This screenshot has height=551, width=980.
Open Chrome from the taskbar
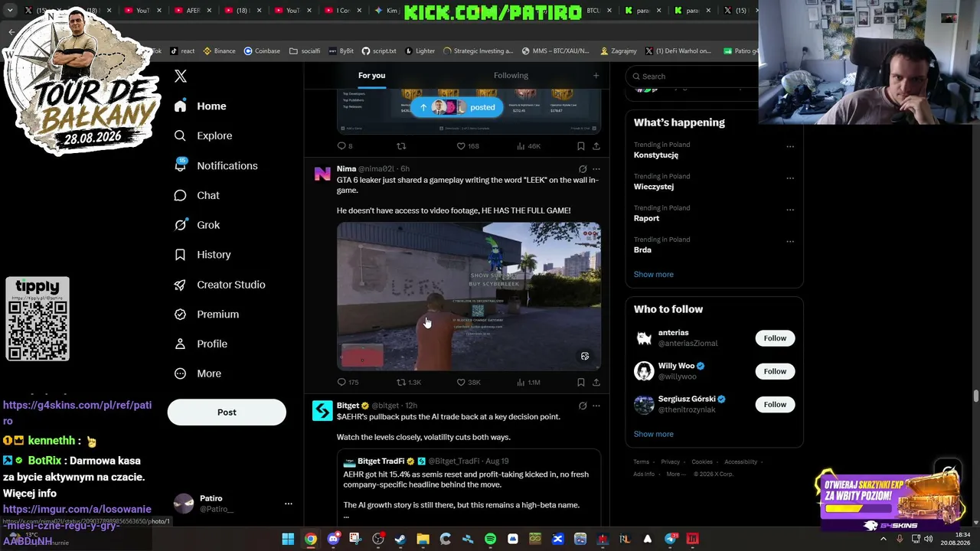click(310, 540)
